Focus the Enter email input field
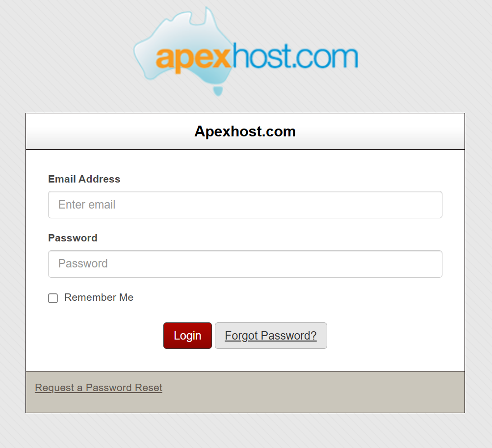Viewport: 492px width, 448px height. [245, 205]
